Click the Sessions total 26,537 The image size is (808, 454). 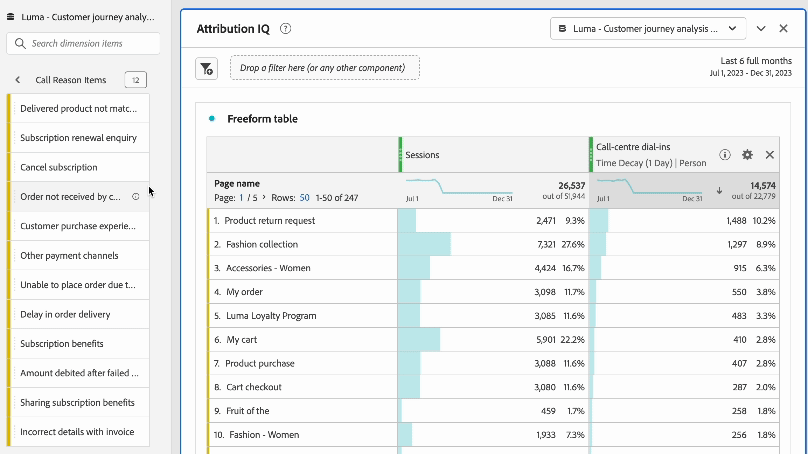(x=571, y=186)
